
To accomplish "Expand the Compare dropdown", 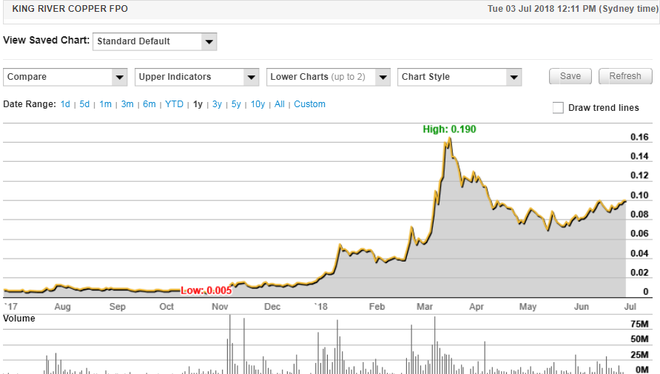I will coord(65,77).
